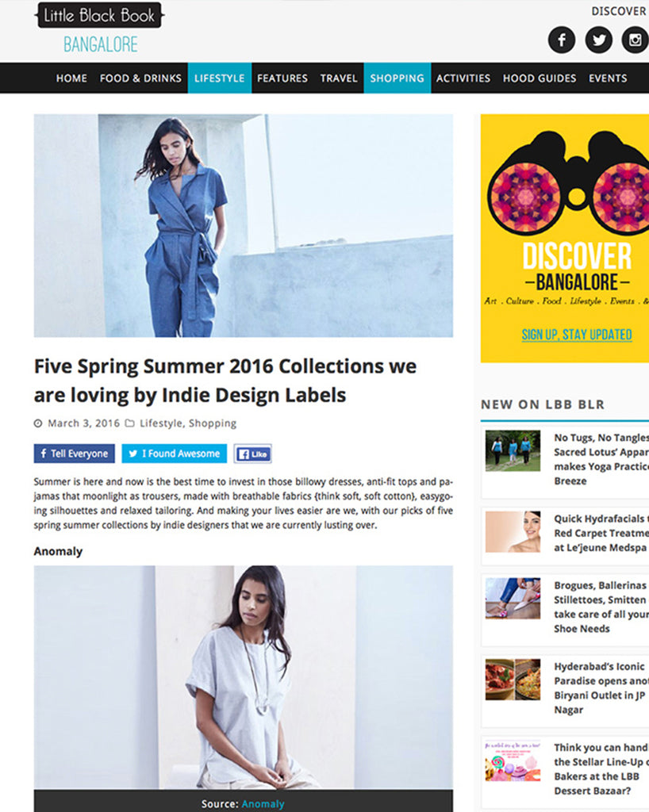649x812 pixels.
Task: Click the yoga apparel article thumbnail
Action: 513,450
